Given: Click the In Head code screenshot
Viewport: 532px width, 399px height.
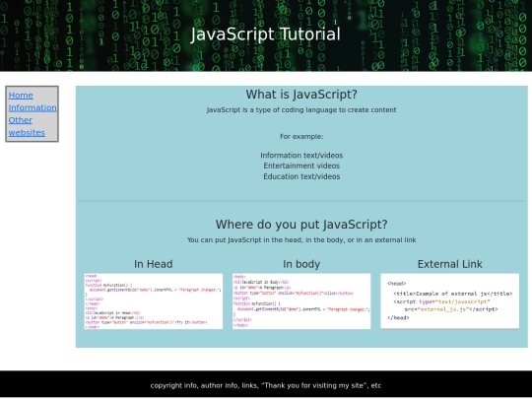Looking at the screenshot, I should [x=154, y=300].
